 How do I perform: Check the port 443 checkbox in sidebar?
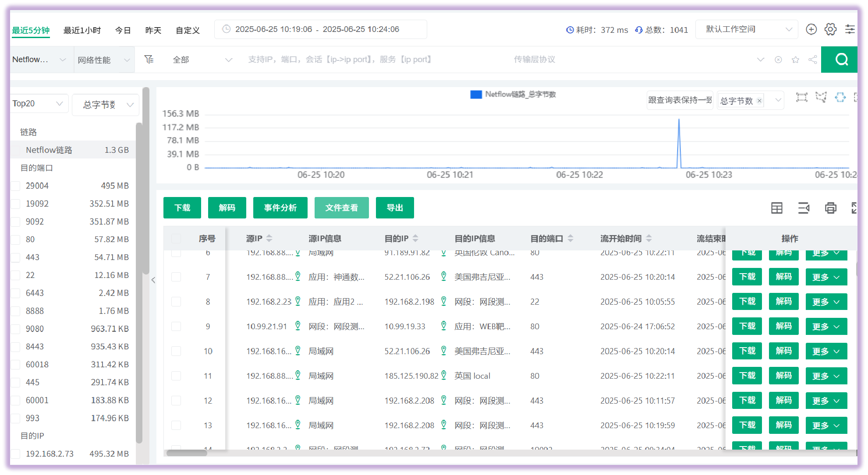(16, 257)
